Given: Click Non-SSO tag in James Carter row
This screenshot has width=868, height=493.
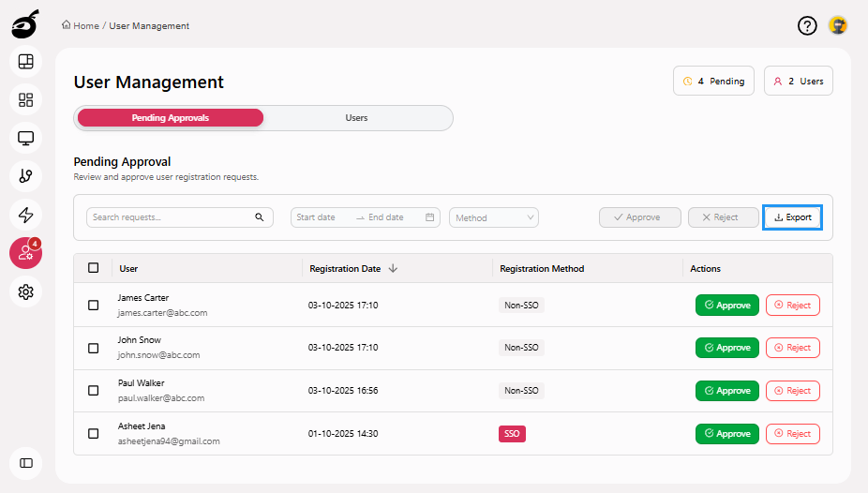Looking at the screenshot, I should (521, 305).
